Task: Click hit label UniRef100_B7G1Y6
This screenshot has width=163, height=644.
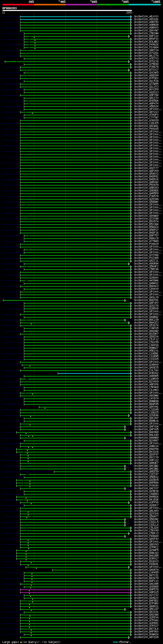Action: pyautogui.click(x=146, y=62)
